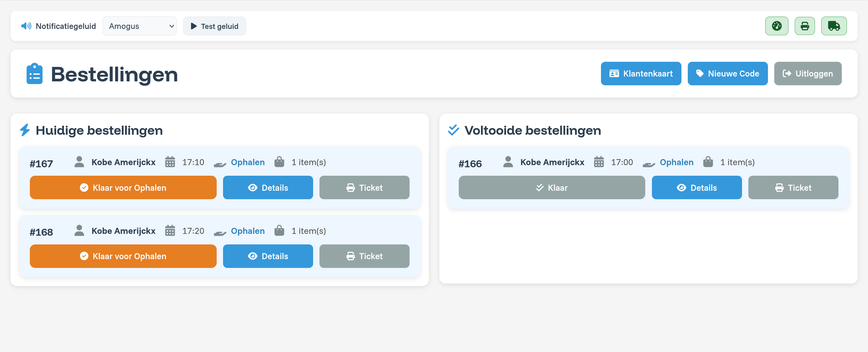Click the double checkmark beside Voltooide bestellingen
The width and height of the screenshot is (868, 352).
click(454, 130)
